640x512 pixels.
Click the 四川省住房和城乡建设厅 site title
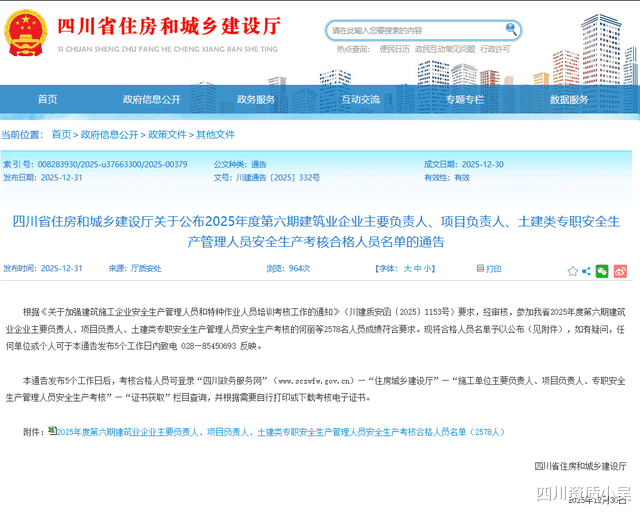pyautogui.click(x=169, y=26)
